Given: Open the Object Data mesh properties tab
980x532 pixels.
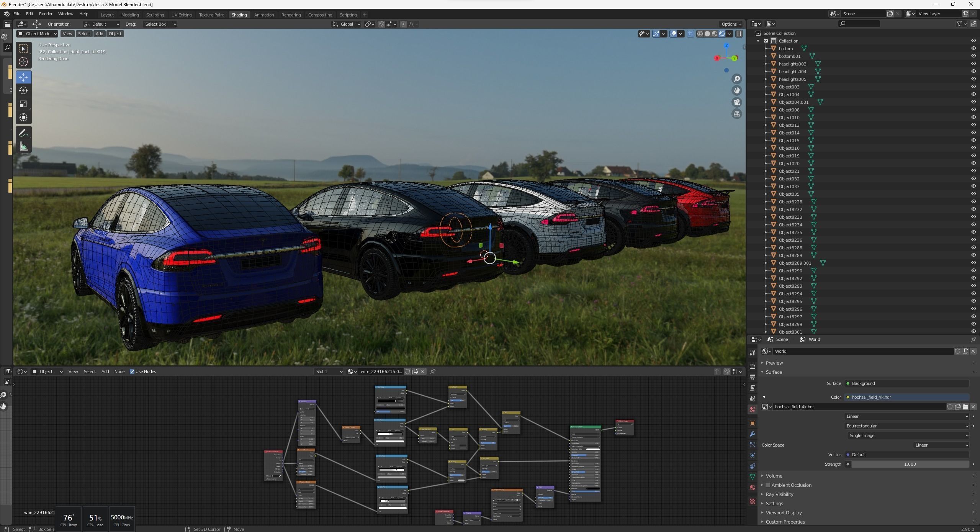Looking at the screenshot, I should click(752, 477).
